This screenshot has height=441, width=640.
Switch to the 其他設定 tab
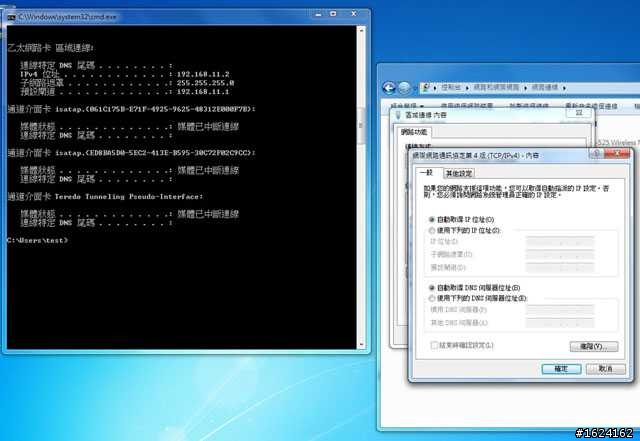click(x=459, y=174)
